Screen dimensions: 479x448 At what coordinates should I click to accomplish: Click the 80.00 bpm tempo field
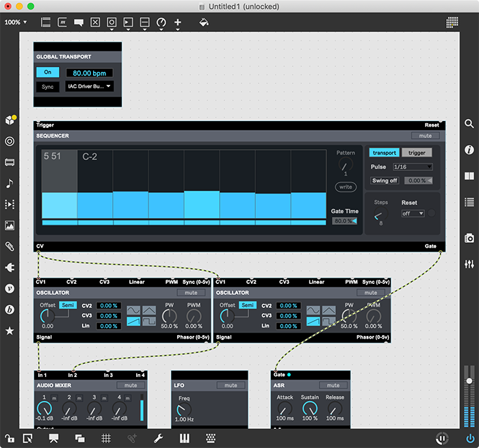click(x=90, y=73)
